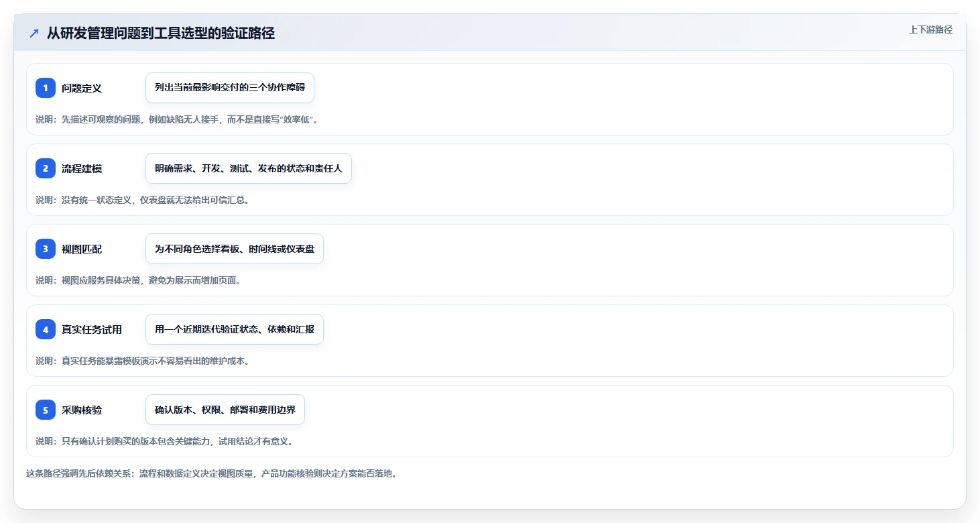Viewport: 980px width, 523px height.
Task: Click the '列出当前最影响交付的三个协作障碍' chip
Action: 230,88
